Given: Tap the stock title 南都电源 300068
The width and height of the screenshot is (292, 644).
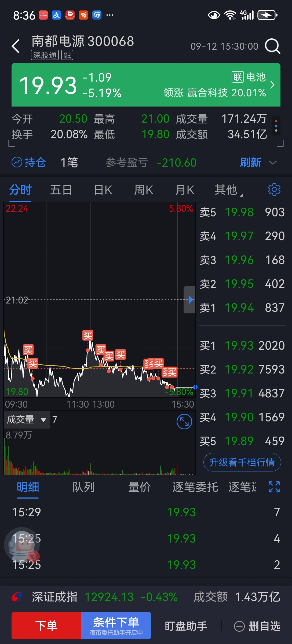Looking at the screenshot, I should point(83,41).
